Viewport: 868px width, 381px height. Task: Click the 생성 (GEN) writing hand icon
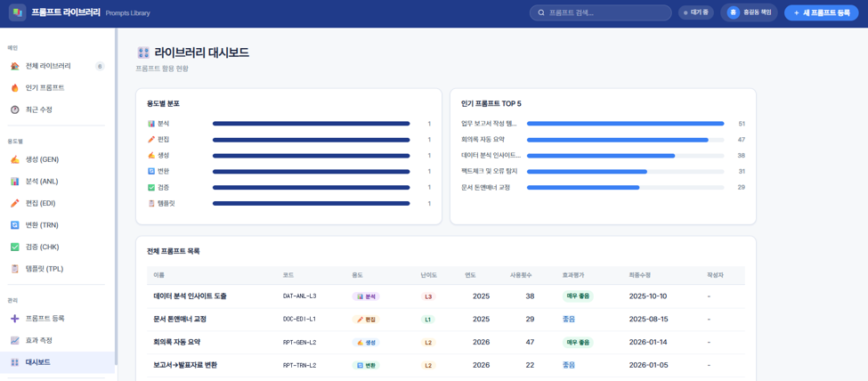point(15,159)
